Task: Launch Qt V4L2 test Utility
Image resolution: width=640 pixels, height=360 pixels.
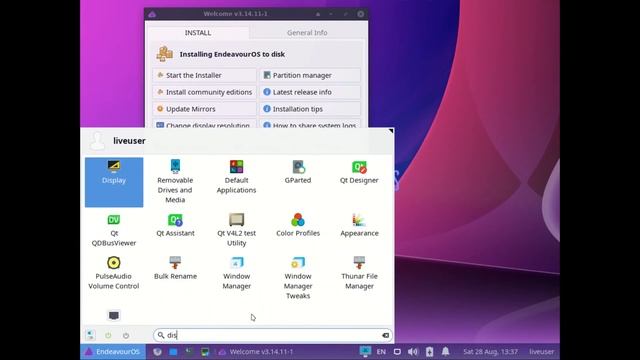Action: 236,230
